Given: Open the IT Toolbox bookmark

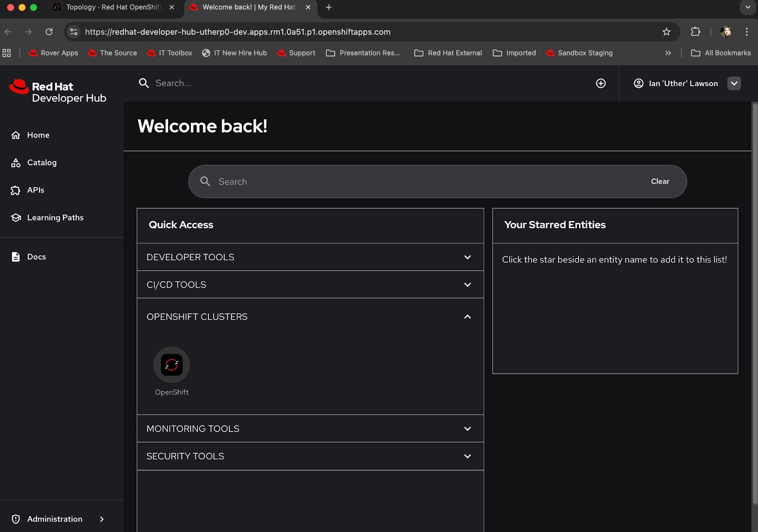Looking at the screenshot, I should (170, 53).
